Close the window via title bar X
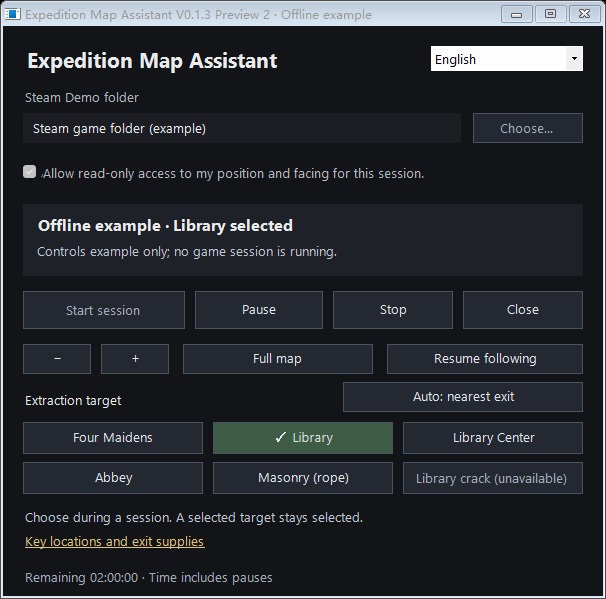 point(584,14)
